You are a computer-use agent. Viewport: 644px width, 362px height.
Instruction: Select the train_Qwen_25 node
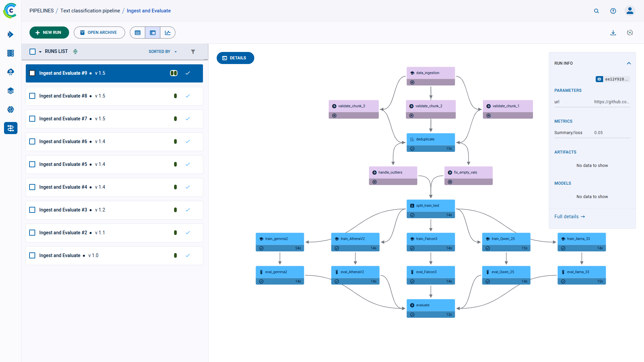506,242
